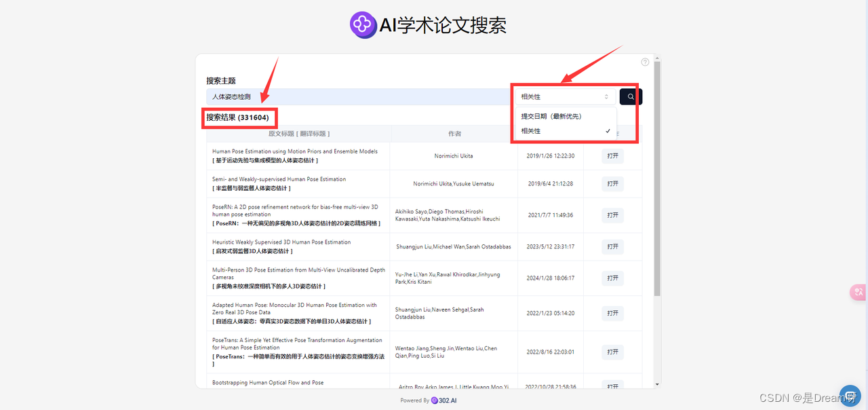Open the 相关性 sort dropdown
Screen dimensions: 868x410
(566, 97)
